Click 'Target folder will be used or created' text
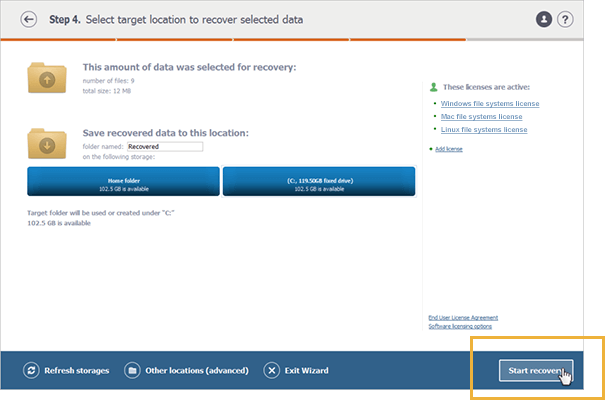 (101, 213)
